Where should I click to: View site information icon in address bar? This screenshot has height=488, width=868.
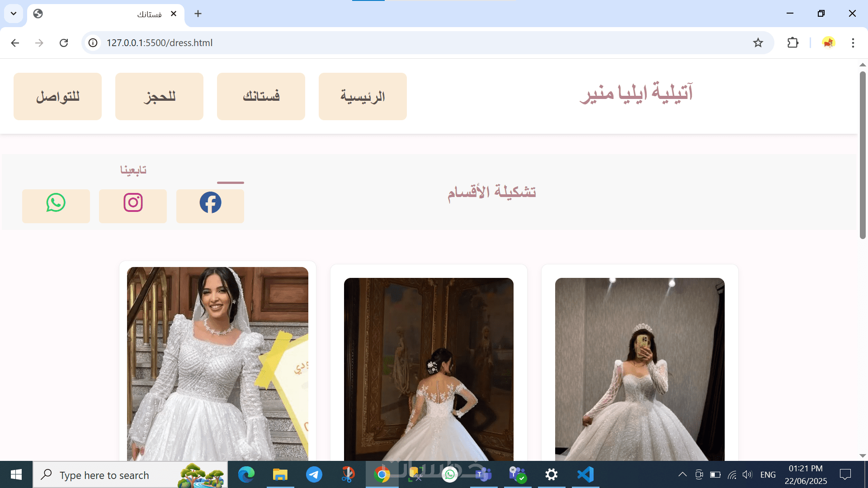[x=93, y=43]
